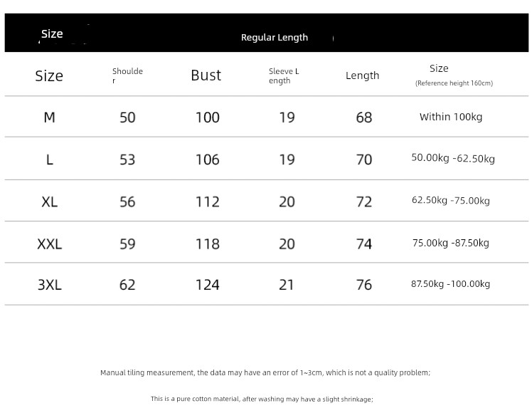
Task: Click shoulder value 59 in XXL row
Action: tap(127, 244)
